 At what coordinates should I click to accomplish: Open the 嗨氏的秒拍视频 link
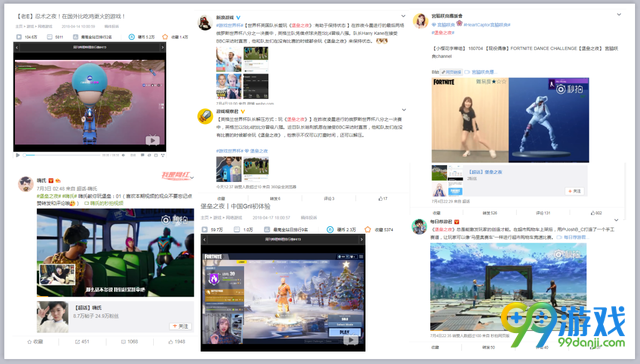tap(104, 203)
